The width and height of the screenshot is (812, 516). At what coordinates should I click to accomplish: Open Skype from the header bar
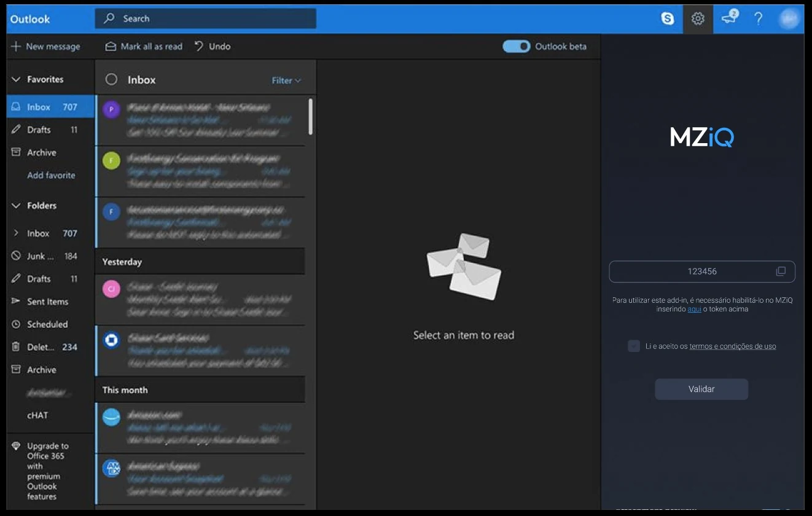668,19
